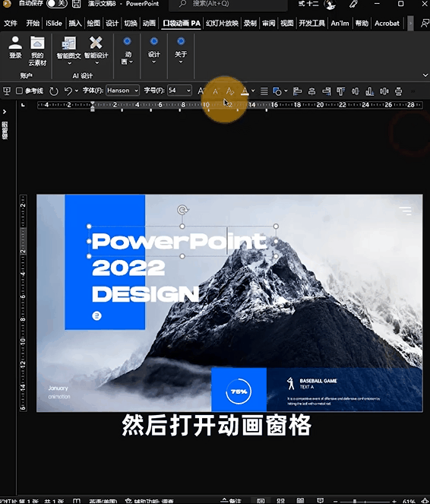The image size is (430, 504).
Task: Click the slideshow-from-start icon in quick toolbar
Action: pos(7,91)
